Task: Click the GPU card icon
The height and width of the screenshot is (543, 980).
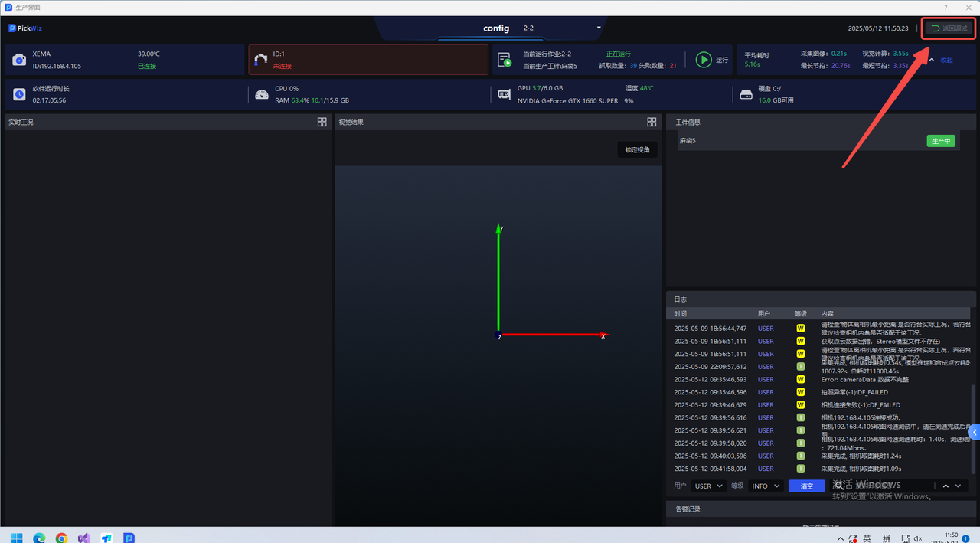Action: coord(505,94)
